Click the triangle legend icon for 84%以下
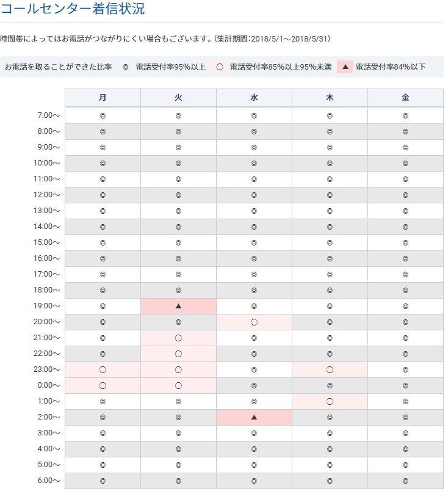Viewport: 448px width, 494px height. 345,67
